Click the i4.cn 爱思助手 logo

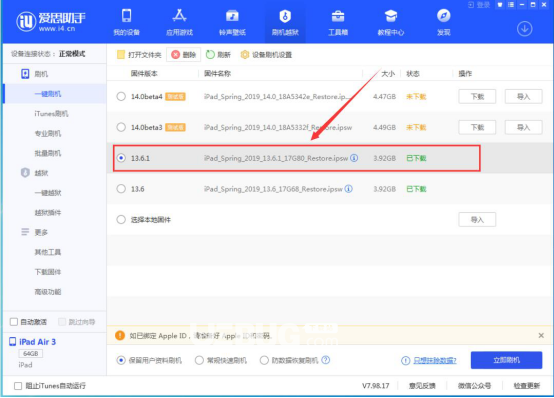pos(51,21)
